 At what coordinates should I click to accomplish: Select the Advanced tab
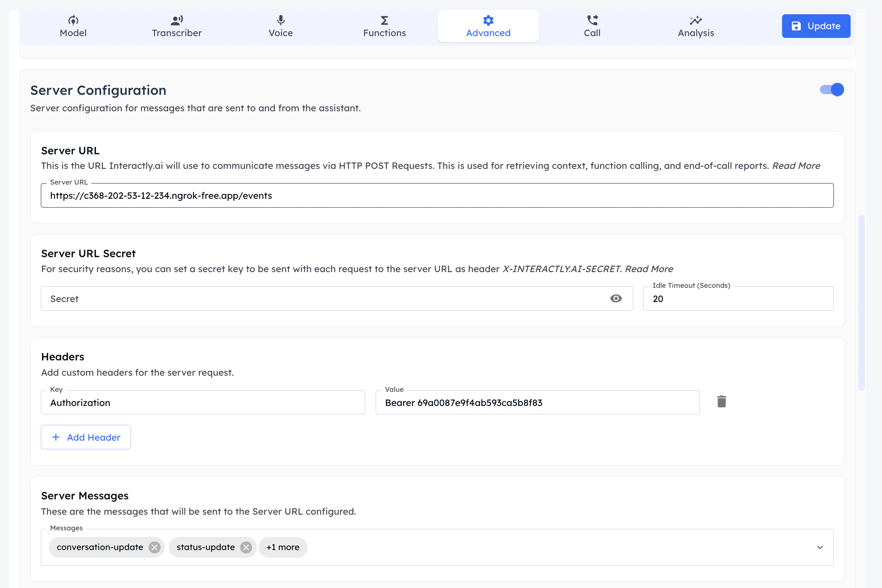point(488,26)
